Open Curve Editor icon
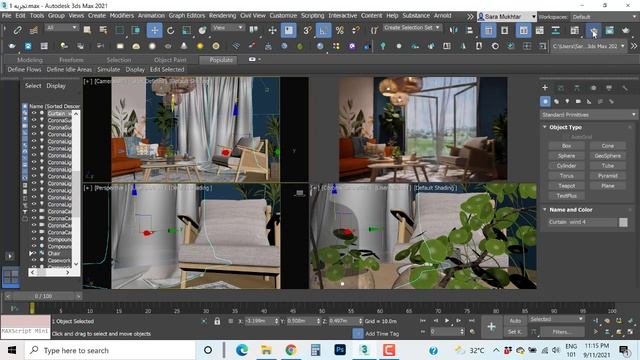The image size is (640, 360). click(540, 31)
